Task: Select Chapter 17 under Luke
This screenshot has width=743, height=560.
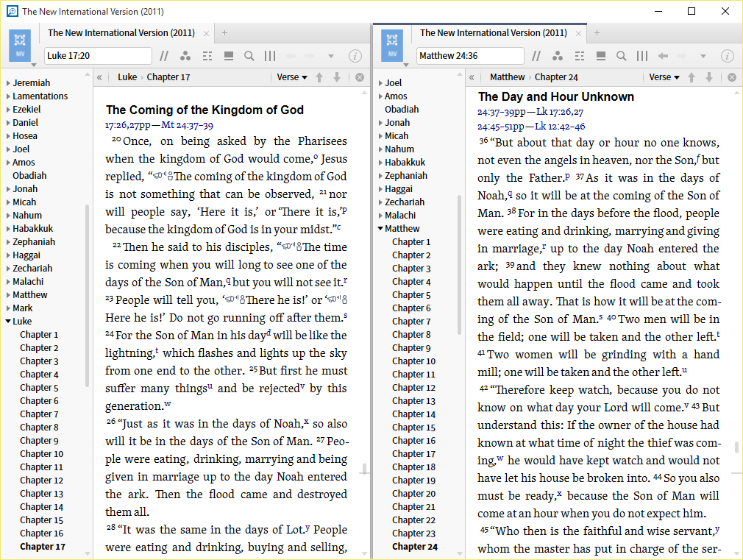Action: (x=43, y=547)
